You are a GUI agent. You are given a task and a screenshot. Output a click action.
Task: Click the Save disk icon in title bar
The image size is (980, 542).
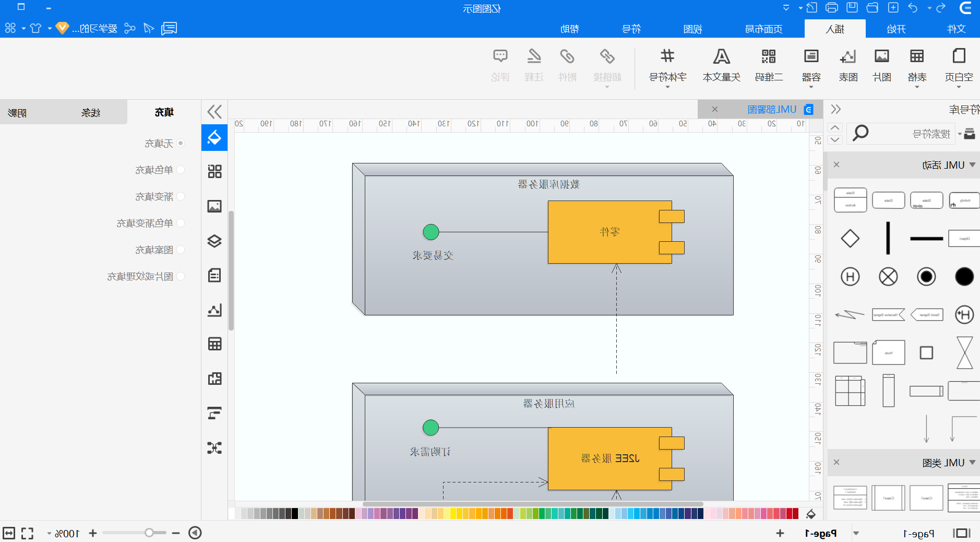tap(852, 8)
